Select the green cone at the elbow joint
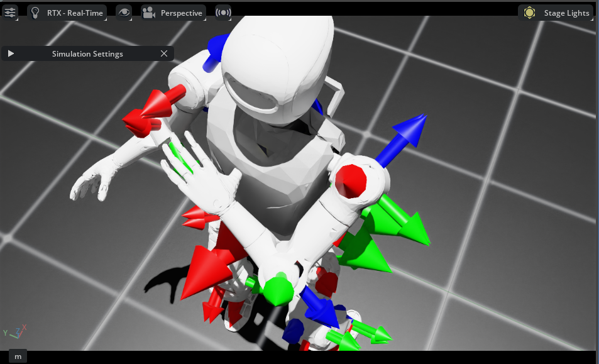Image resolution: width=599 pixels, height=364 pixels. pos(277,290)
